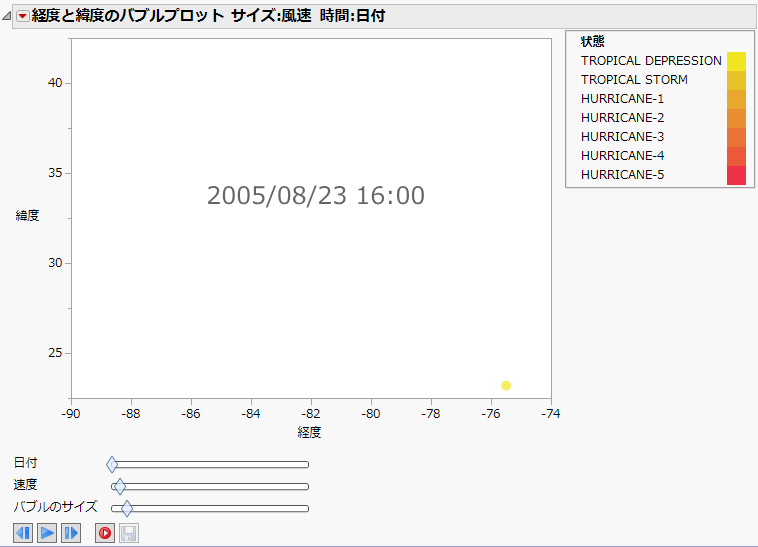Click the 日付 slider label
758x547 pixels.
[26, 463]
